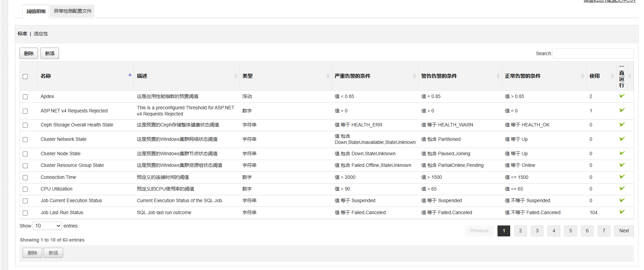Open the Show entries count dropdown

pyautogui.click(x=47, y=226)
